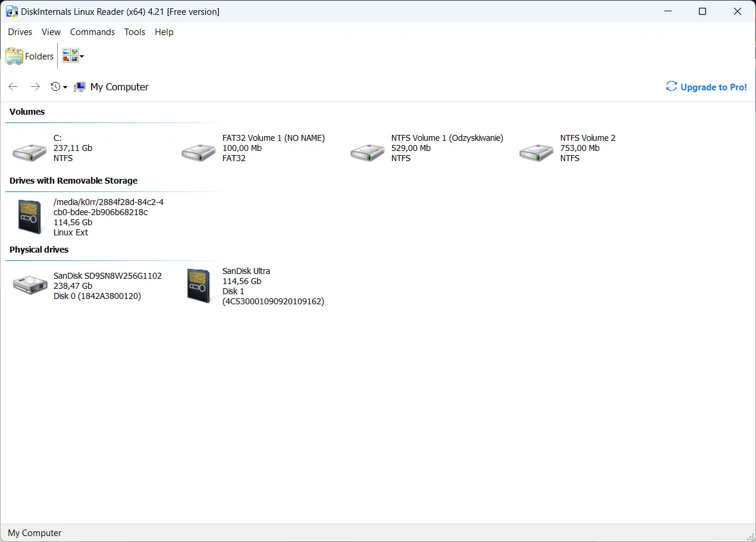Image resolution: width=756 pixels, height=542 pixels.
Task: Click the My Computer computer icon
Action: (x=79, y=87)
